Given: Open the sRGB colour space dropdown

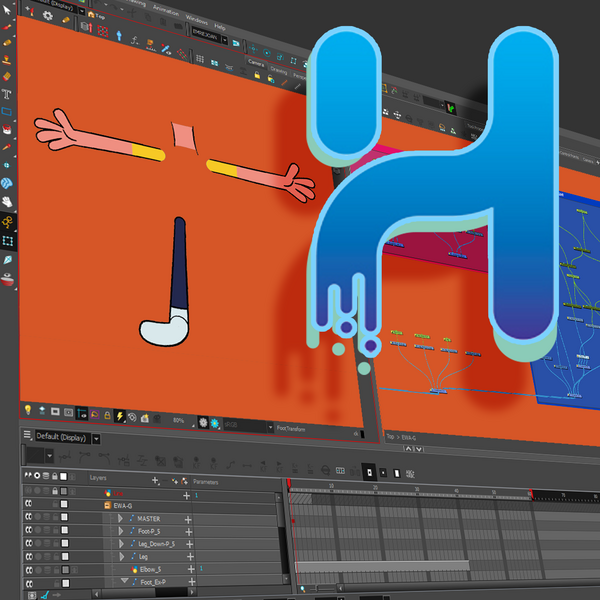Looking at the screenshot, I should (x=271, y=427).
